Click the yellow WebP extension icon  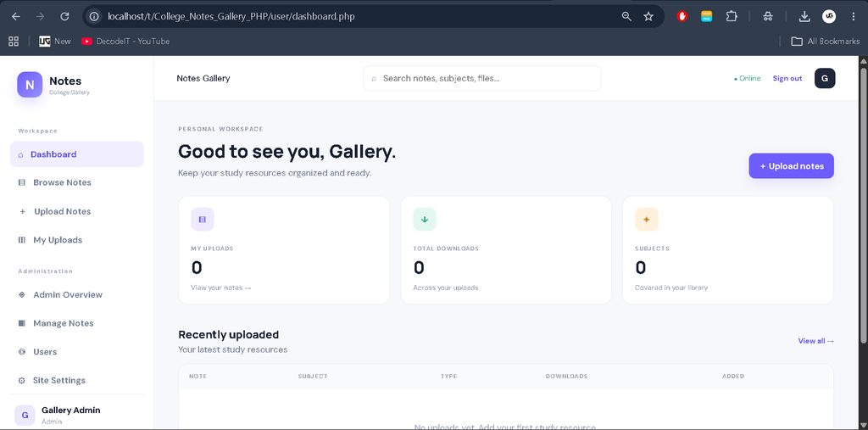[706, 17]
